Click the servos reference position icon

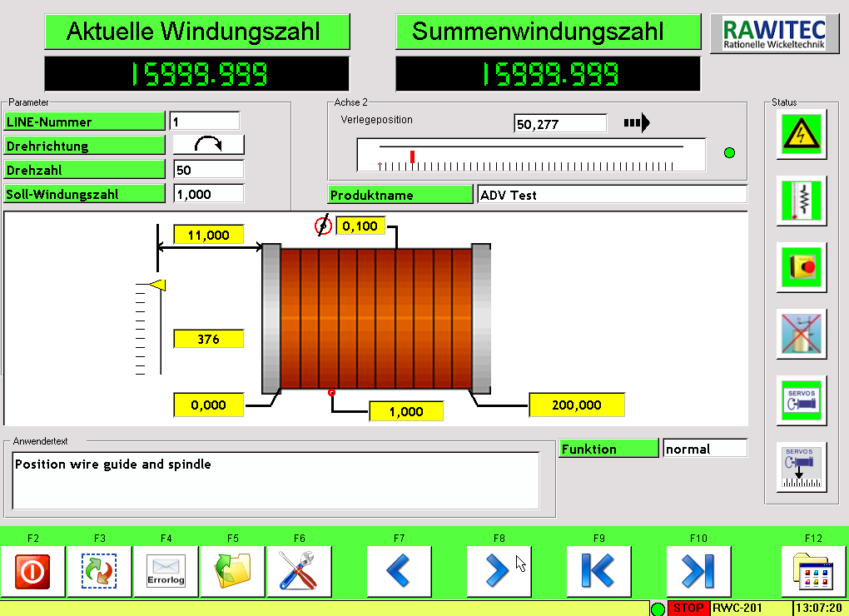pyautogui.click(x=802, y=467)
